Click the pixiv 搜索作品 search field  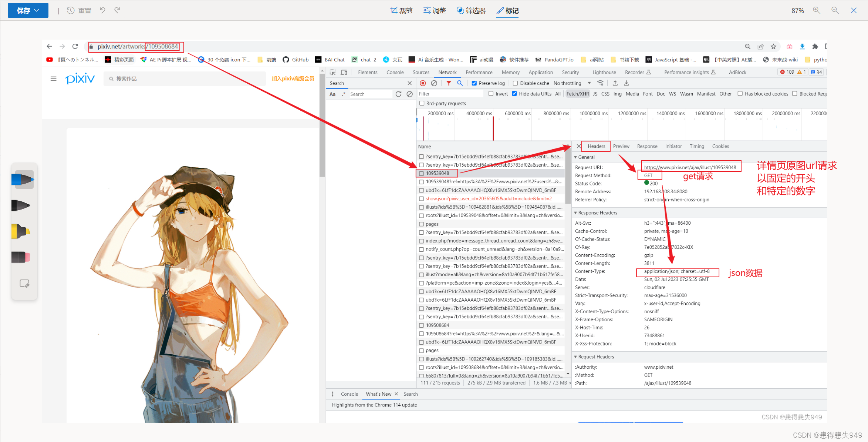click(185, 78)
